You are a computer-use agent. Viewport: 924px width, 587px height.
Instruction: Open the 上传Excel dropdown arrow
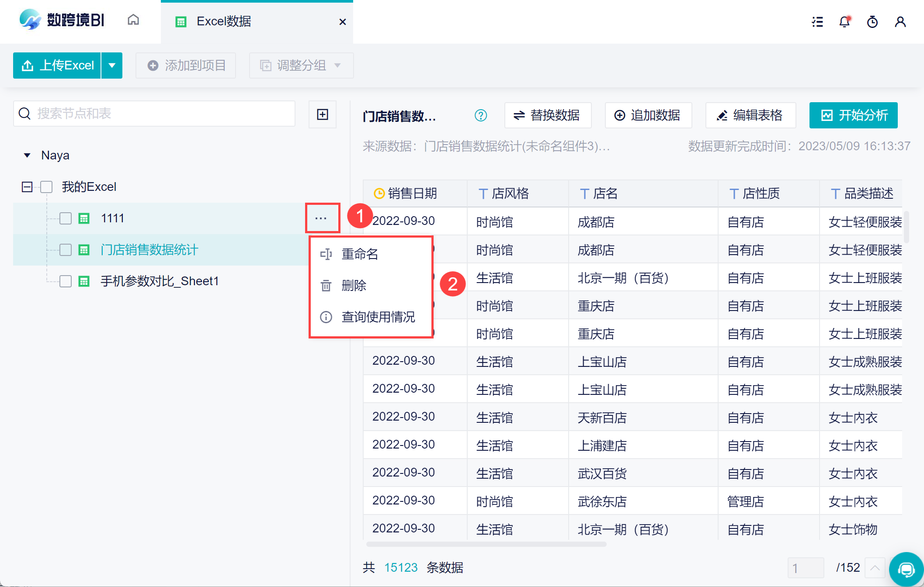pyautogui.click(x=112, y=66)
